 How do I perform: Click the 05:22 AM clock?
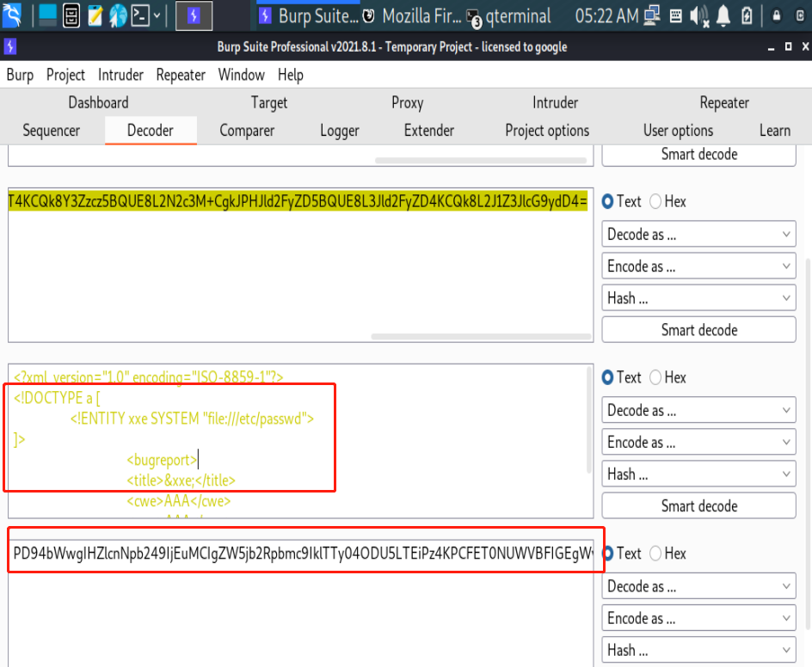[606, 16]
